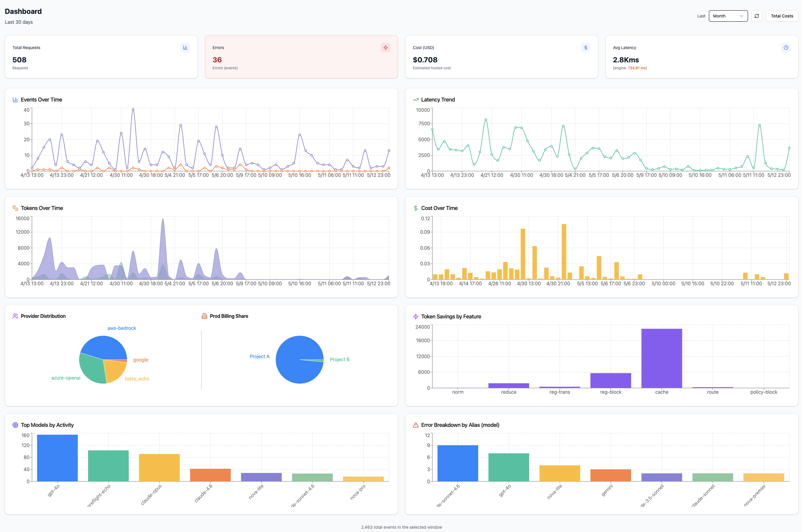Click the claude-4.6 bar in Top Models
802x532 pixels.
[x=210, y=475]
